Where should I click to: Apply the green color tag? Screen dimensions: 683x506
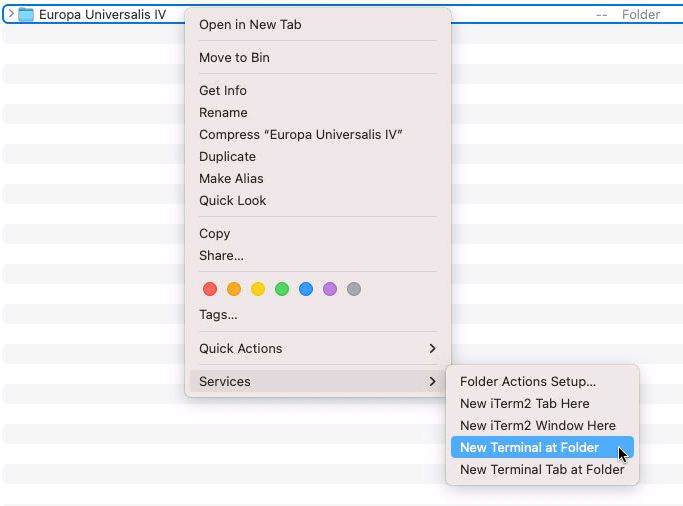(x=282, y=289)
